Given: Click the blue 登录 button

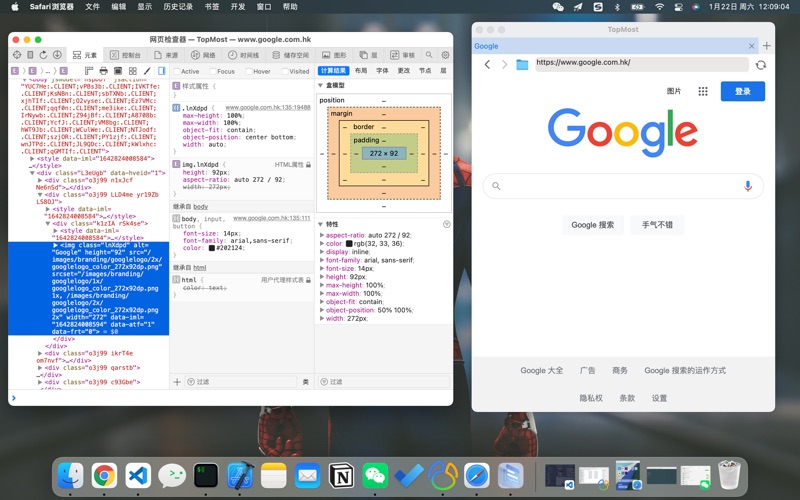Looking at the screenshot, I should click(x=742, y=91).
